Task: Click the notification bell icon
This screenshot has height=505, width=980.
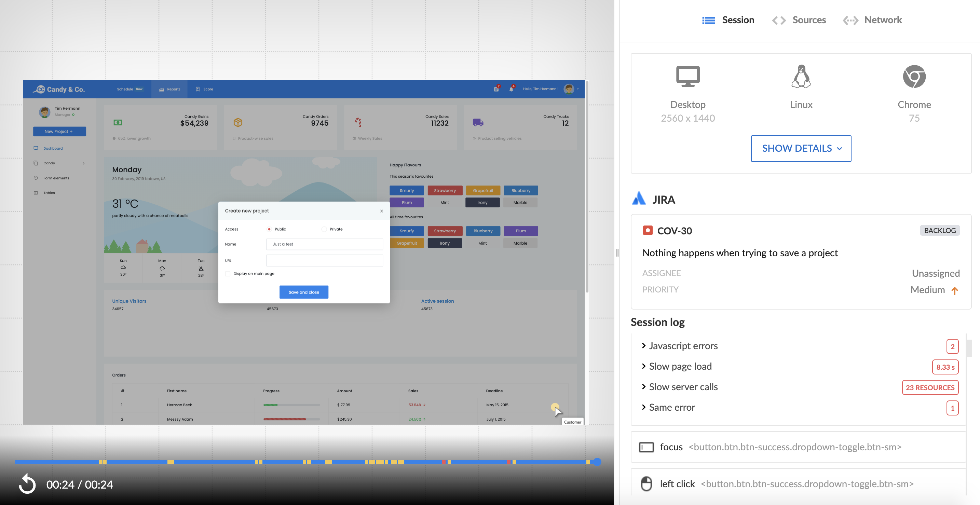Action: pyautogui.click(x=511, y=89)
